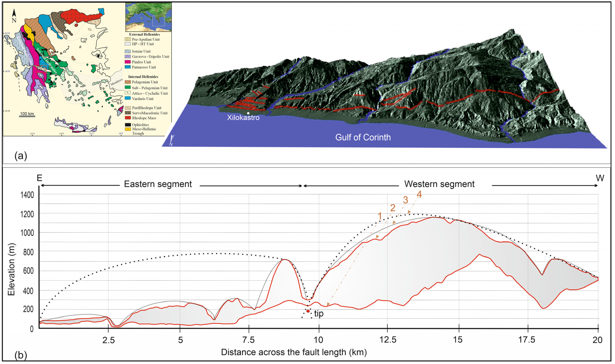This screenshot has width=615, height=364.
Task: Click the Sub-Pelagonian Unit green legend swatch
Action: tap(128, 88)
